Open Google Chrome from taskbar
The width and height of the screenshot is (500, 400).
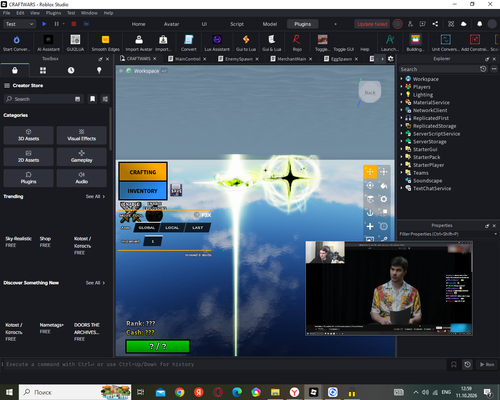point(180,392)
